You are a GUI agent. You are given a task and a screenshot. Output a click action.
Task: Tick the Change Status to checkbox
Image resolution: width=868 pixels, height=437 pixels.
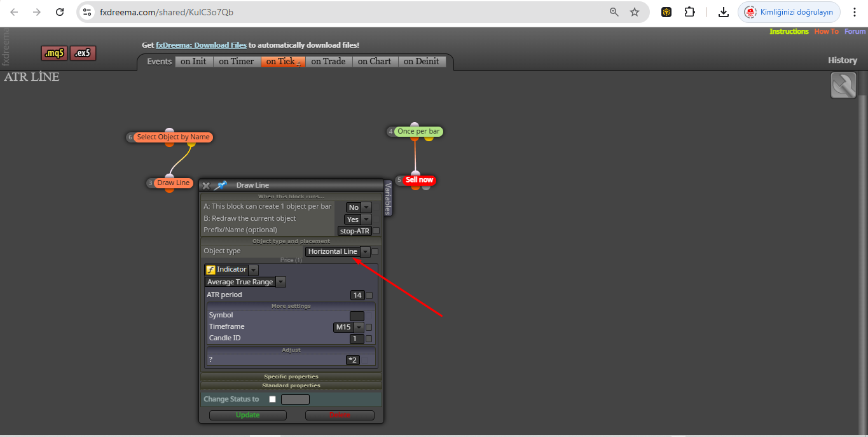tap(273, 399)
